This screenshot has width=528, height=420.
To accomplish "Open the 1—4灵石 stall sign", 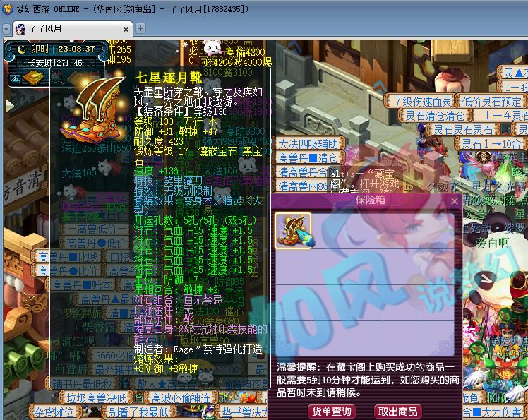I will point(501,116).
